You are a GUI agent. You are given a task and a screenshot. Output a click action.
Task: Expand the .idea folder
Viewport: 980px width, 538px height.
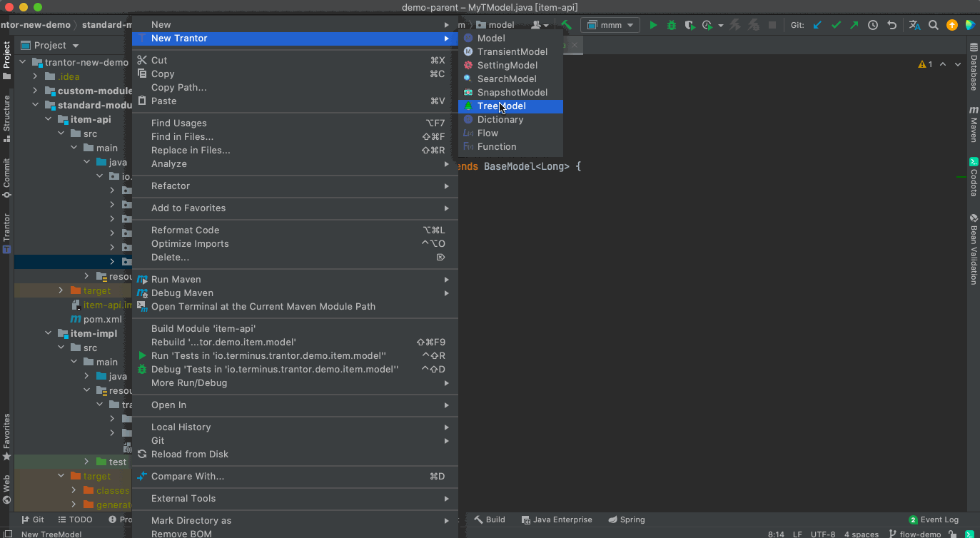click(36, 76)
